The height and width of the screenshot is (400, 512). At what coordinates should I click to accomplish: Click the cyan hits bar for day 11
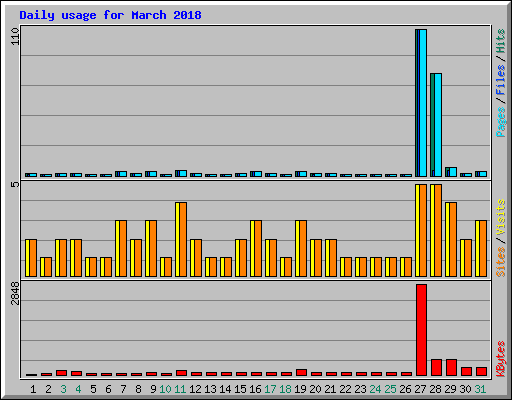pos(183,173)
